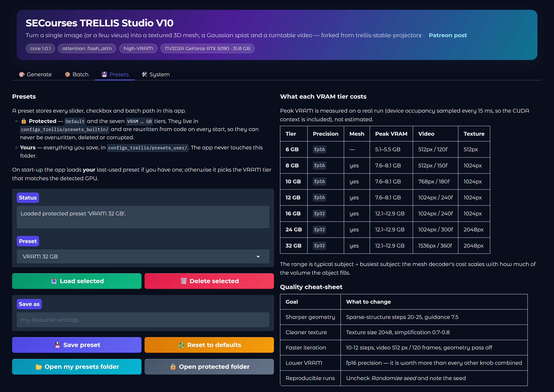Screen dimensions: 554x392
Task: Click the 'Quality cheat-sheet' heading
Action: click(311, 287)
